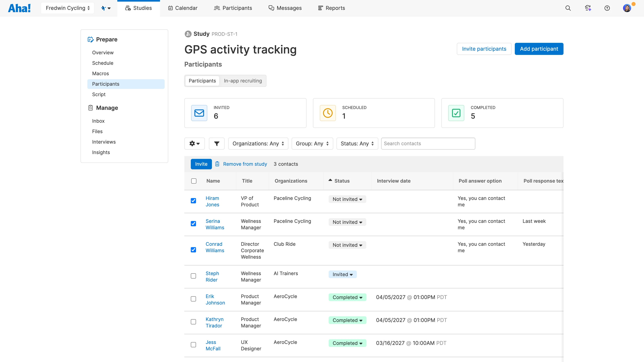Sort by the Status column arrow
This screenshot has width=644, height=362.
(330, 180)
